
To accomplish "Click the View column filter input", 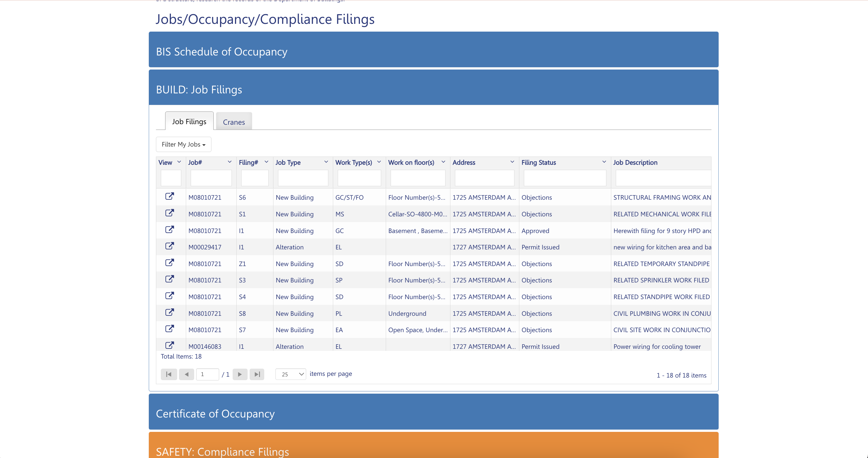I will [171, 178].
